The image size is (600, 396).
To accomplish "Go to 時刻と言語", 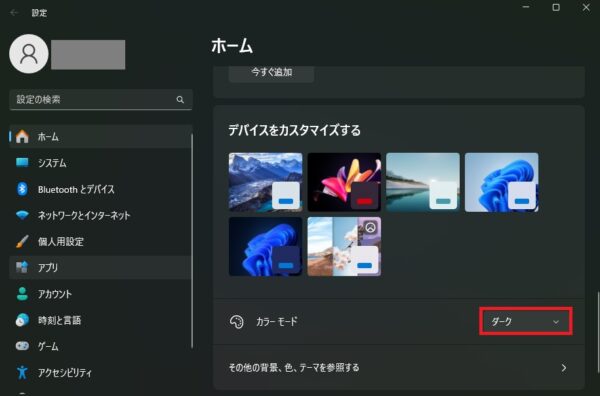I will coord(100,320).
